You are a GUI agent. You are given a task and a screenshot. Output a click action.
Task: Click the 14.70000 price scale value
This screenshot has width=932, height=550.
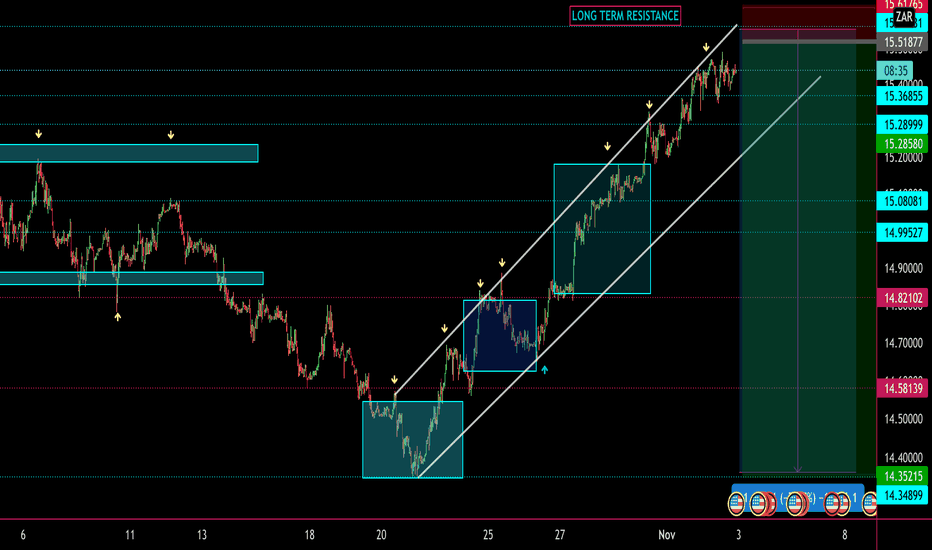[x=903, y=343]
